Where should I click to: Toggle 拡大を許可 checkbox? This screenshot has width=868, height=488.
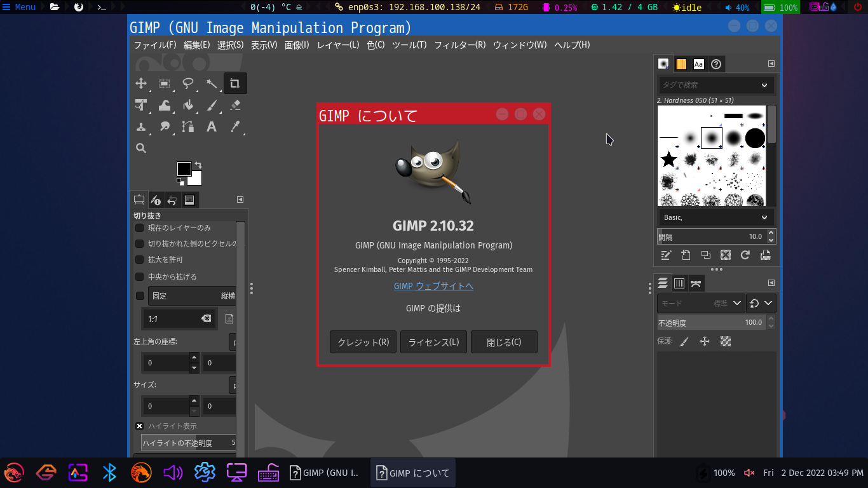point(140,259)
